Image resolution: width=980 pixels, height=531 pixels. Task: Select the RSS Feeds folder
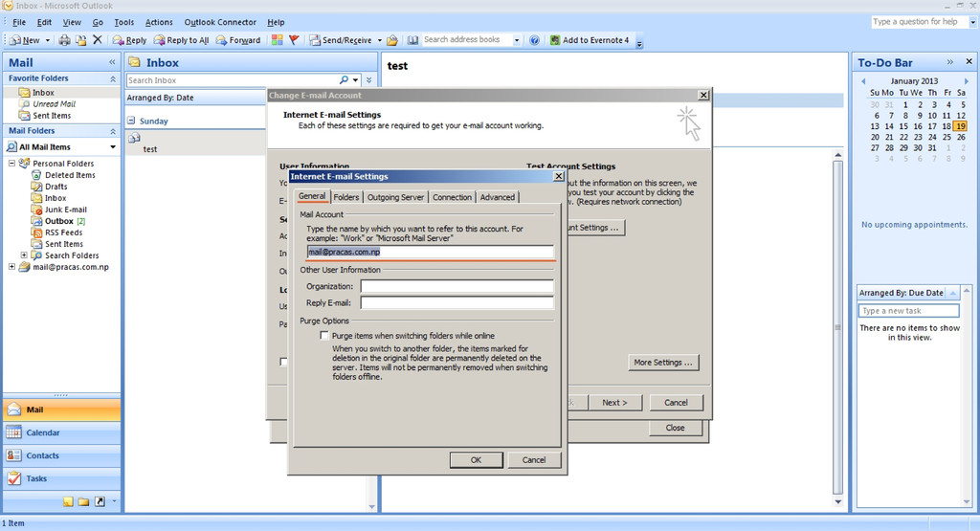click(63, 232)
